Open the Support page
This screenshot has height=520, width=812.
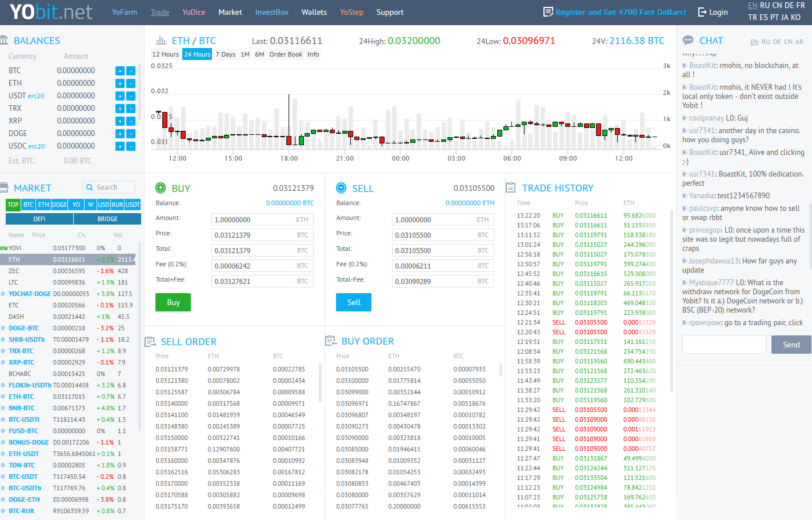coord(390,12)
